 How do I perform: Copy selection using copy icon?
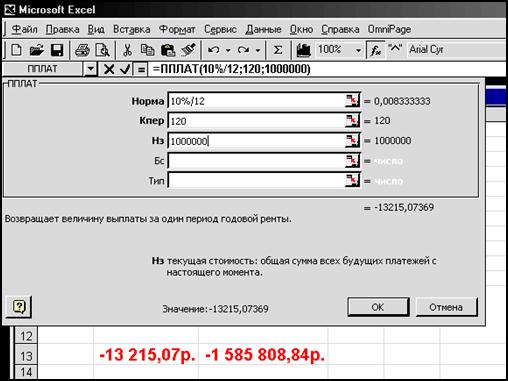point(147,50)
